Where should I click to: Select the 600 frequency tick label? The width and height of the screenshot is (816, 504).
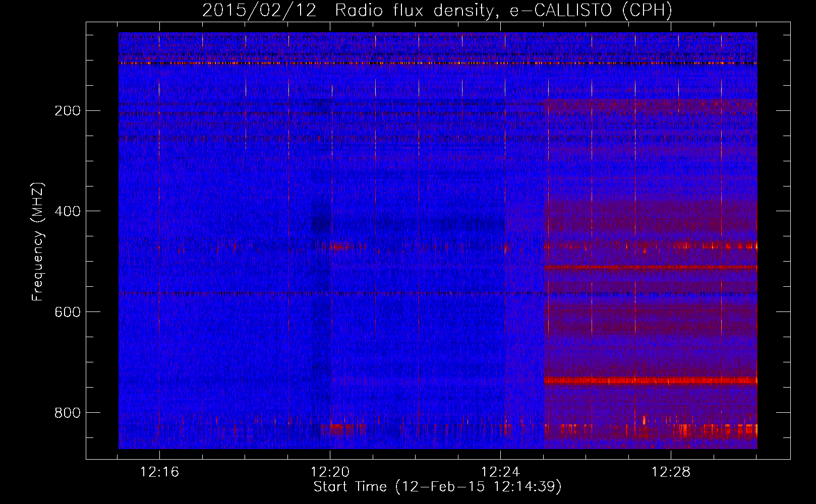click(68, 312)
